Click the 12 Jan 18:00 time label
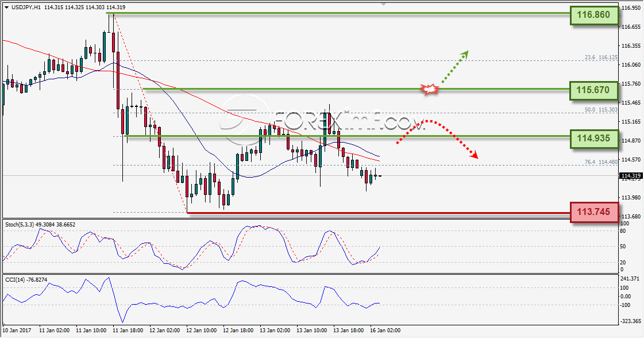The height and width of the screenshot is (338, 644). (x=238, y=330)
